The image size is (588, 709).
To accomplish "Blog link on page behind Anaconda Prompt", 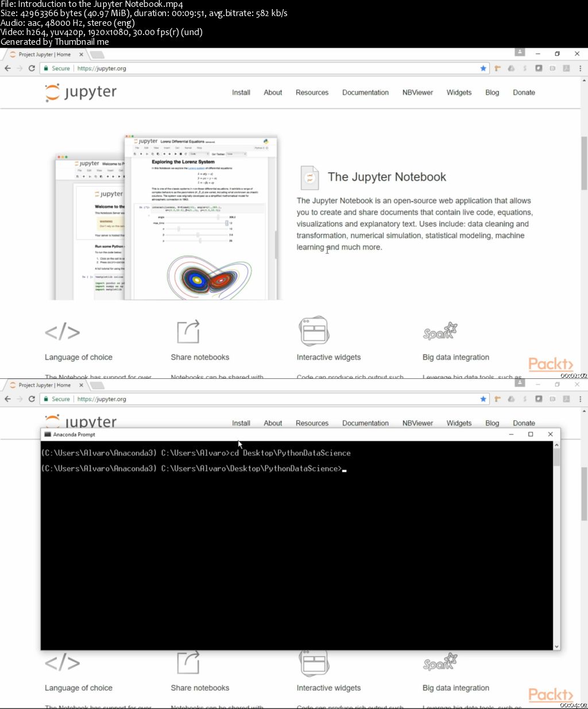I will (x=492, y=423).
